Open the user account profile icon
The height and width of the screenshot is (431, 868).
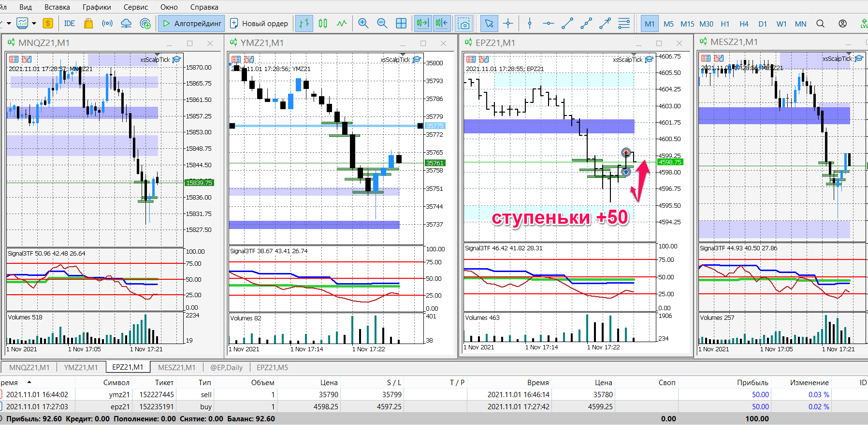(842, 24)
